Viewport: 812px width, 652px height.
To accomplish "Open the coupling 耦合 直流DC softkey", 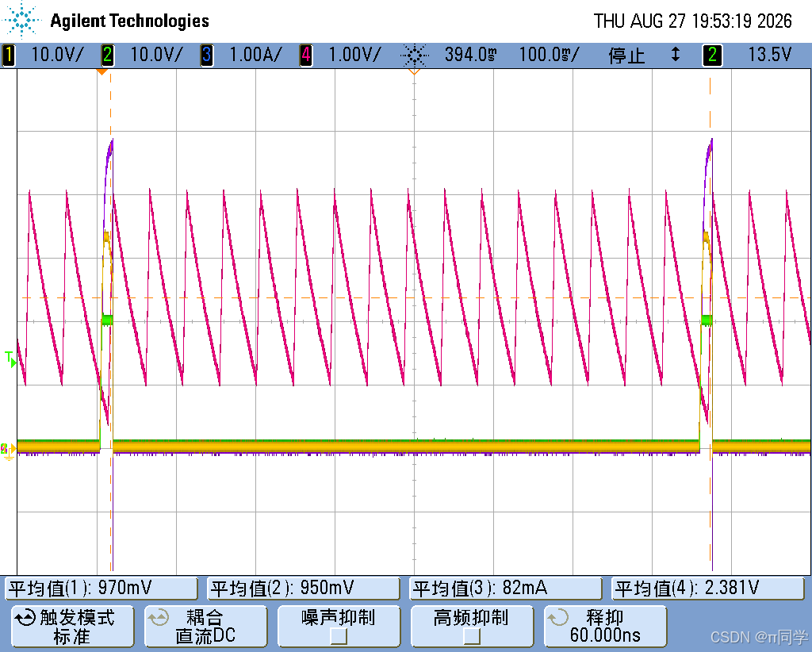I will (x=205, y=627).
